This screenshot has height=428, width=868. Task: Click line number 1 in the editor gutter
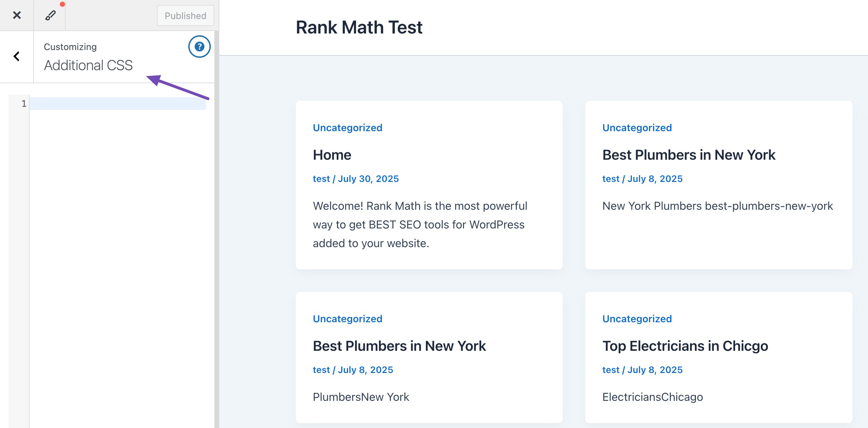pos(24,104)
